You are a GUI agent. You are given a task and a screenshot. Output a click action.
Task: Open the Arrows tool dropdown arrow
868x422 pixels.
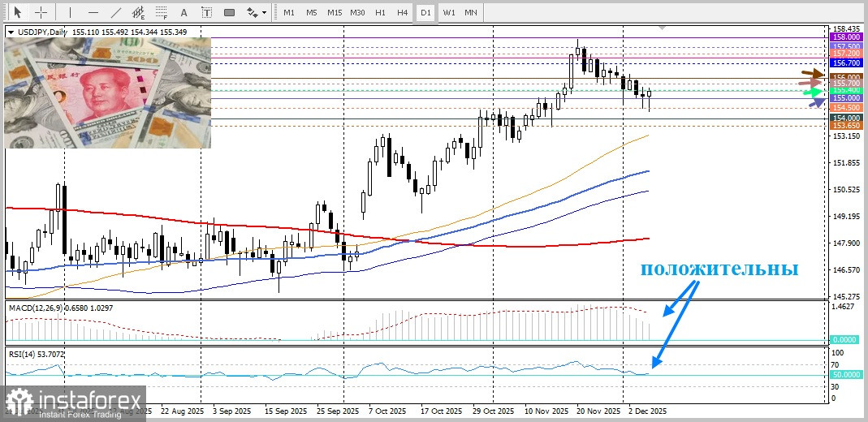point(264,12)
